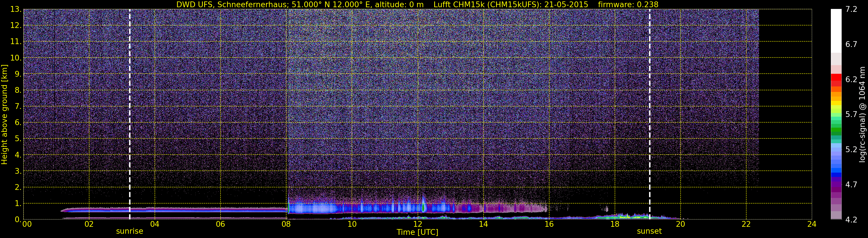Click the '11.' tick on the height axis
868x238 pixels.
(x=16, y=41)
